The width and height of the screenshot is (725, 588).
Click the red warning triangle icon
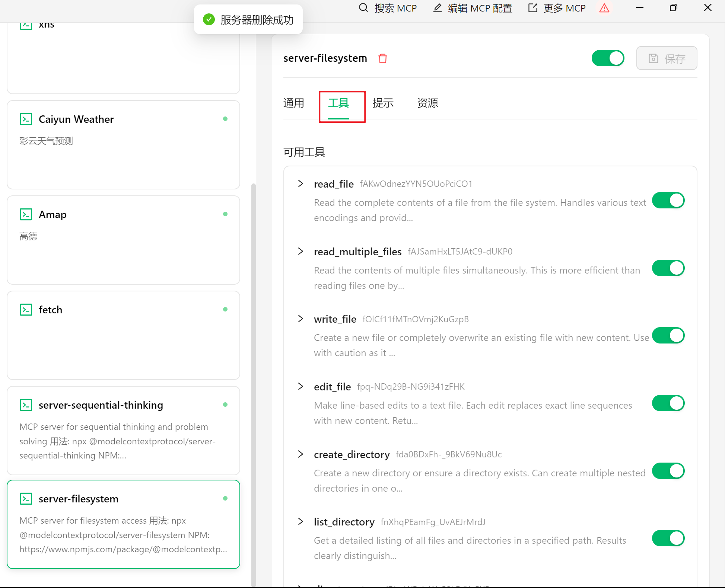pyautogui.click(x=604, y=8)
